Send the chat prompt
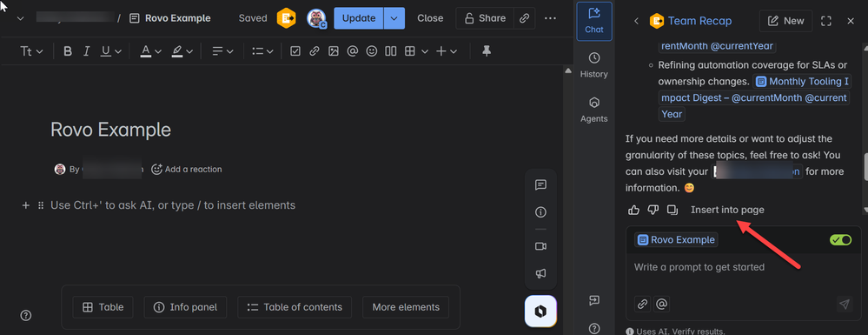The width and height of the screenshot is (868, 335). point(845,304)
